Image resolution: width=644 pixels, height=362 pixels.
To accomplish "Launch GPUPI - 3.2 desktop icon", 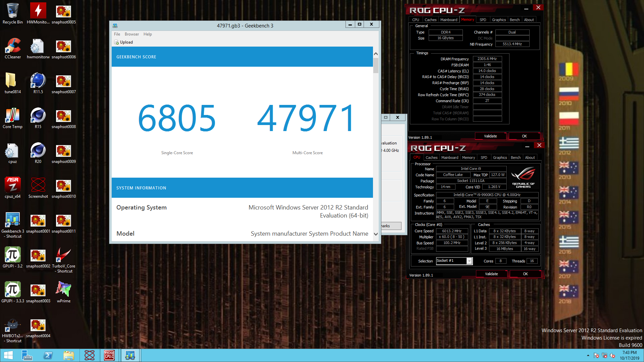I will point(12,257).
